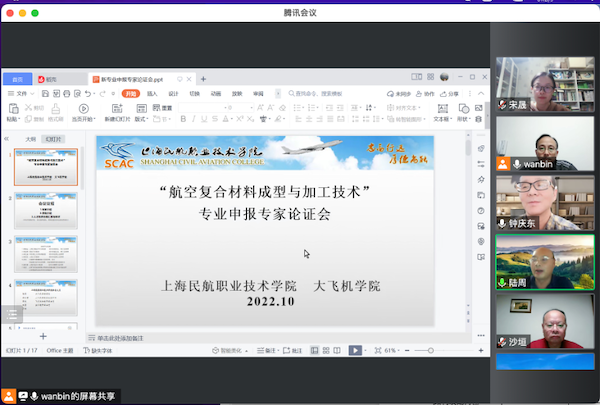The height and width of the screenshot is (405, 600).
Task: Toggle Superscript X² formatting
Action: tap(240, 119)
